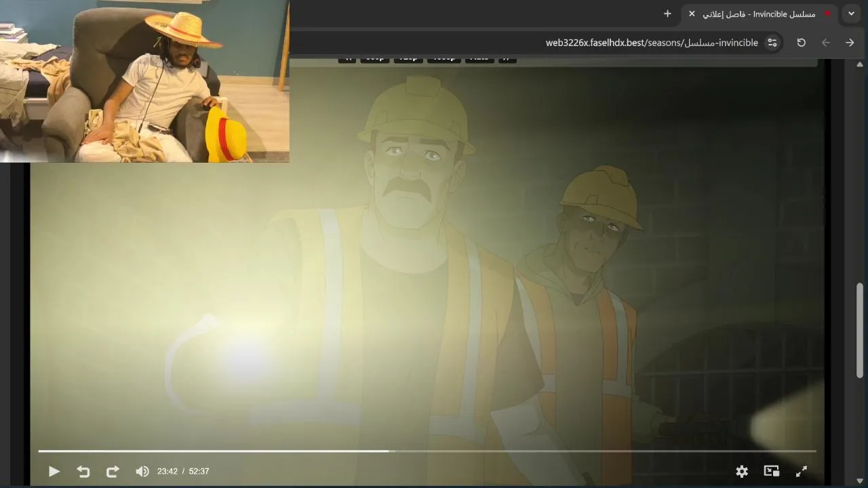
Task: Click the 52:37 total duration text
Action: pos(199,471)
